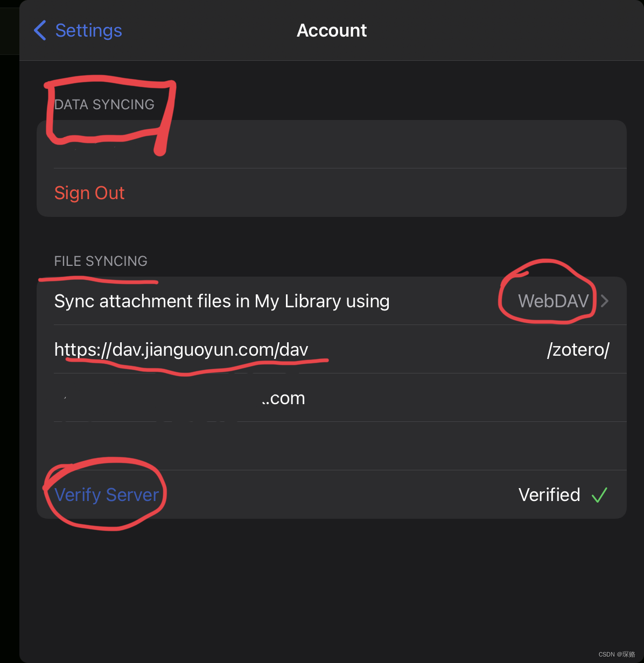Focus the WebDAV username field ending in .com
The height and width of the screenshot is (663, 644).
pos(332,398)
